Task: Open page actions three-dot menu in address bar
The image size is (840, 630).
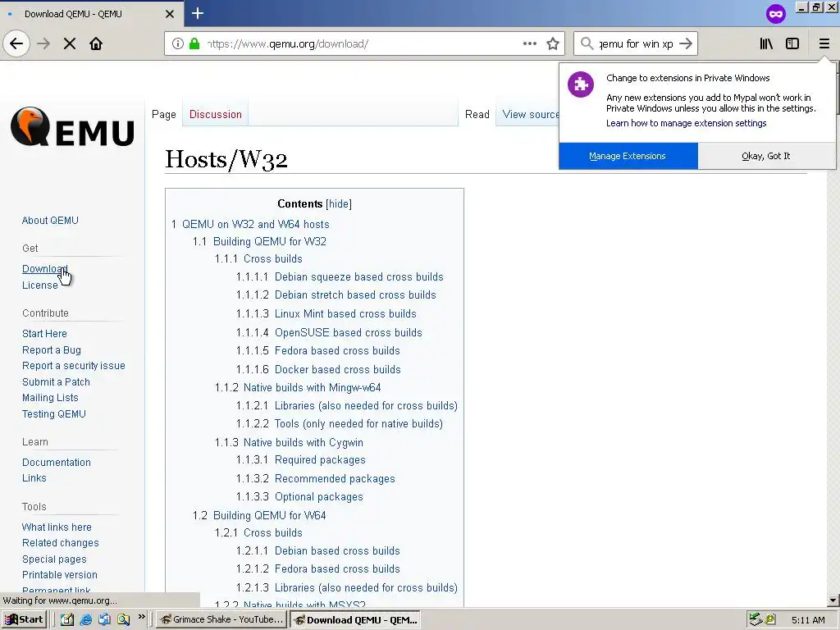Action: (530, 43)
